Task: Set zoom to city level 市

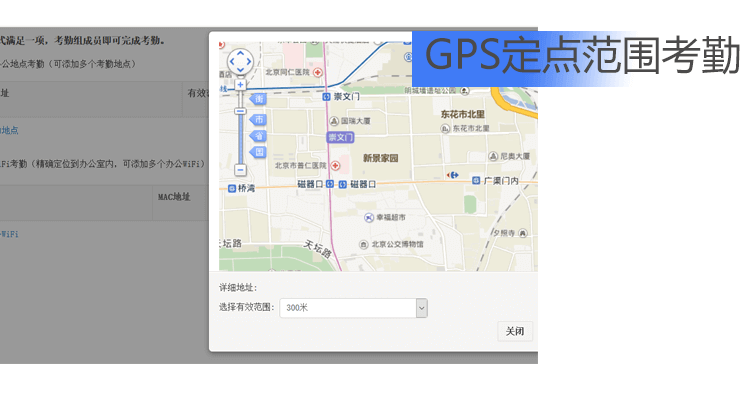Action: click(x=257, y=119)
